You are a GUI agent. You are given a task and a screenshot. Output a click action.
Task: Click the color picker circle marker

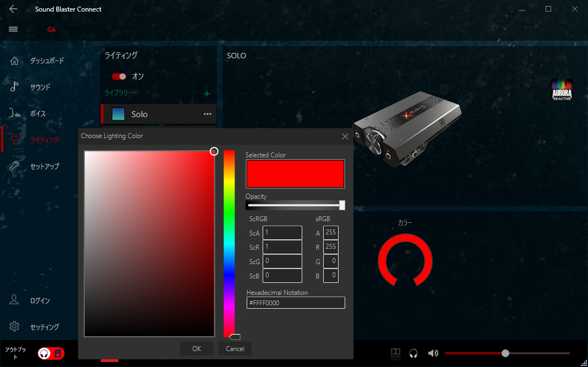pyautogui.click(x=214, y=151)
